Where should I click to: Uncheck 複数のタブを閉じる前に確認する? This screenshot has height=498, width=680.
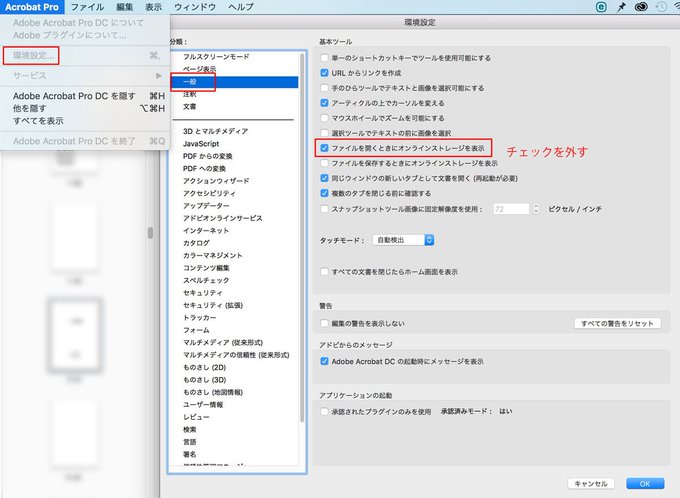pos(324,193)
